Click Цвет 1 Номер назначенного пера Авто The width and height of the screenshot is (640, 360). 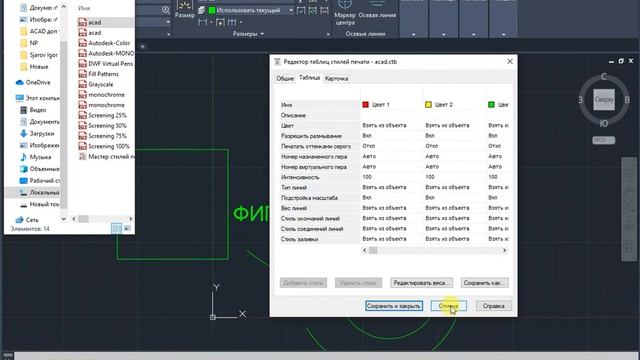tap(392, 156)
